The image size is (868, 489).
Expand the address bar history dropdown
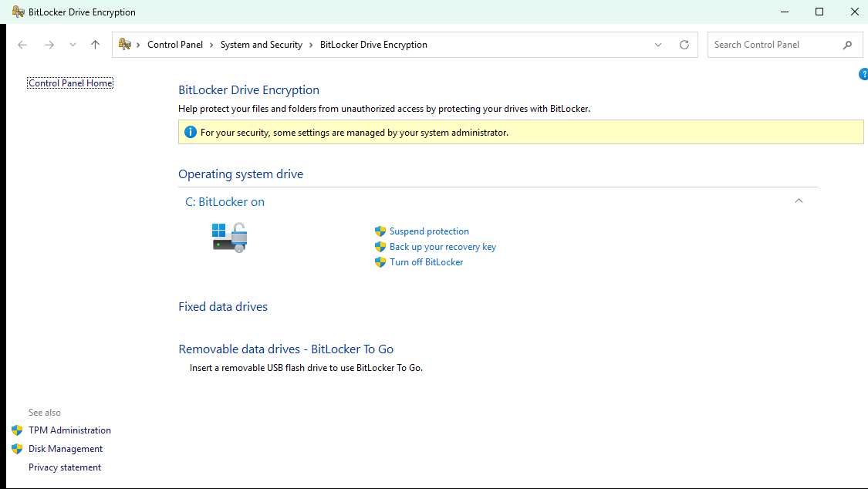[657, 45]
